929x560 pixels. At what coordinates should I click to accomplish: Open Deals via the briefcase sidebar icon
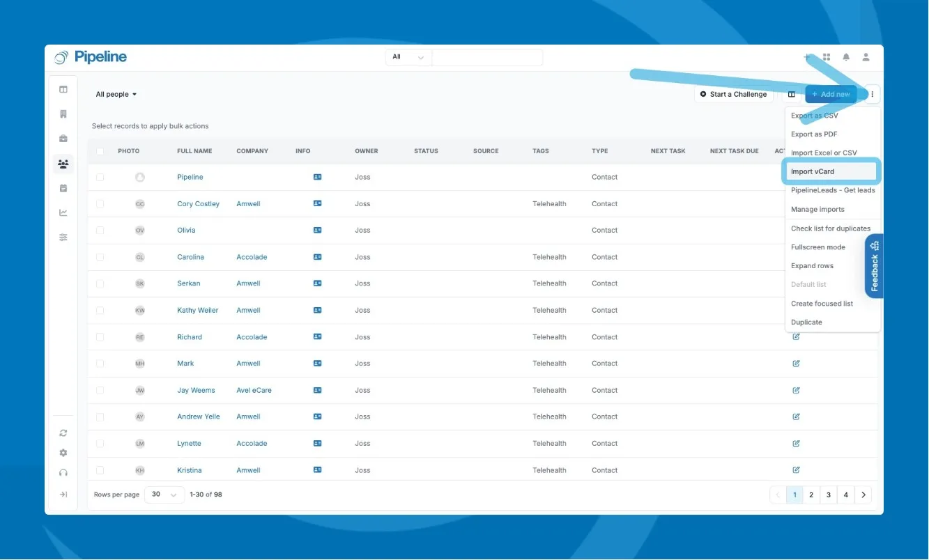tap(63, 139)
